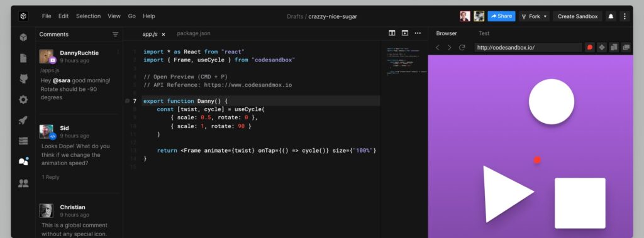Open the GitHub sidebar icon
This screenshot has height=238, width=644.
[x=23, y=78]
